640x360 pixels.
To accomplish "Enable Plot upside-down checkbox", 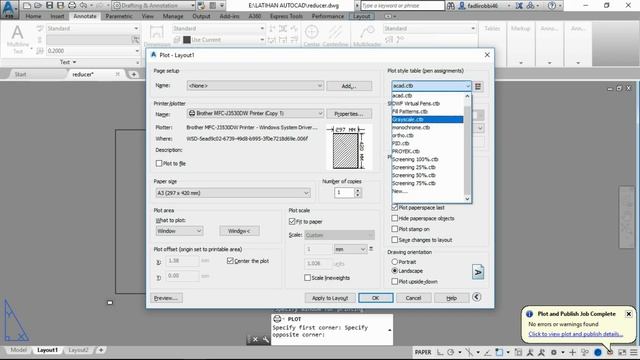I will click(x=395, y=282).
